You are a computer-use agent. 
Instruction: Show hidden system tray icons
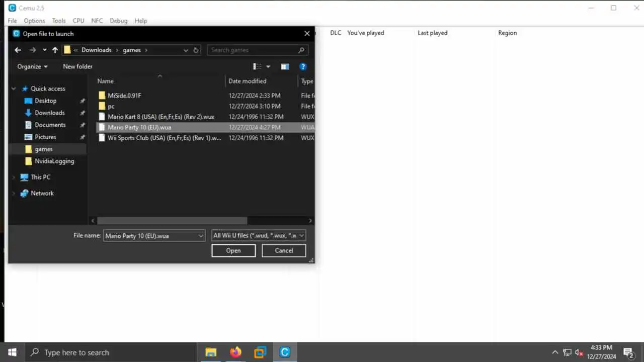[x=555, y=352]
